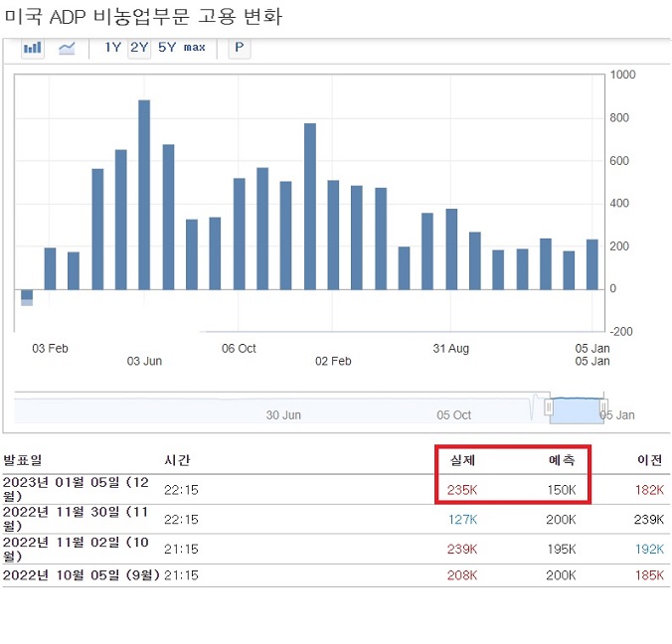Click the previous value 192K
This screenshot has width=672, height=644.
pos(650,550)
